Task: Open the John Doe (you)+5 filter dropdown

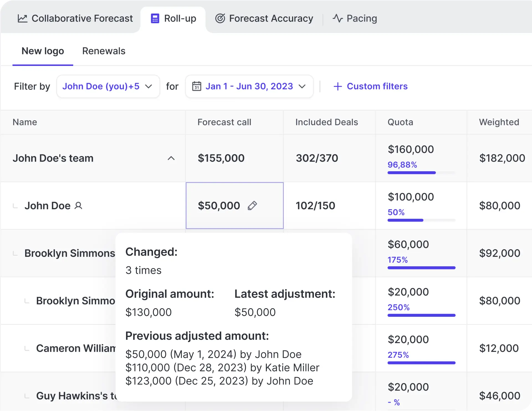Action: click(108, 86)
